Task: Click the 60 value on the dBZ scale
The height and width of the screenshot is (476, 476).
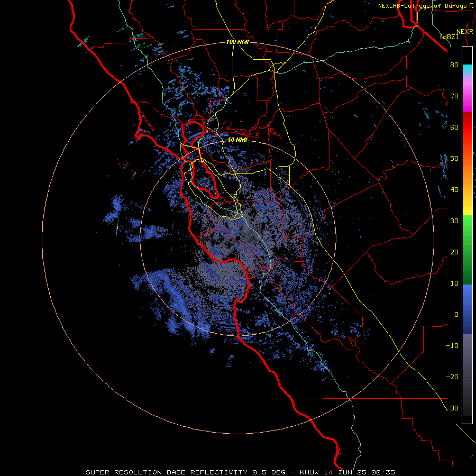Action: (454, 127)
